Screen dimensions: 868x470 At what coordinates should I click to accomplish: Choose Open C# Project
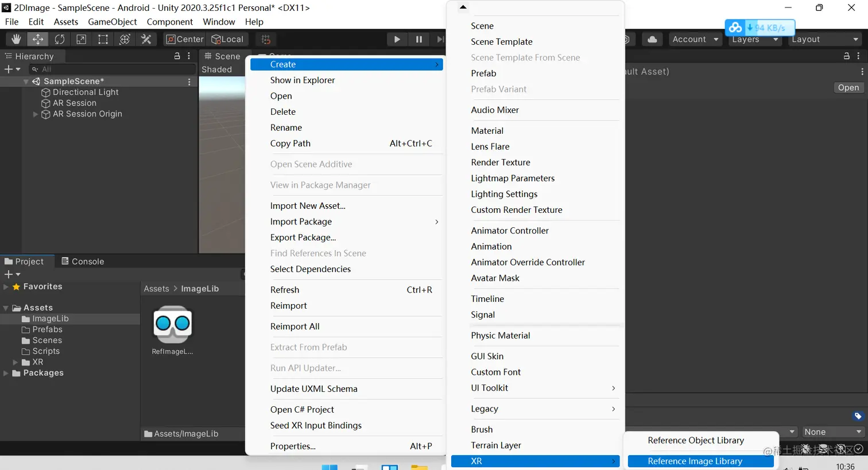pos(347,410)
